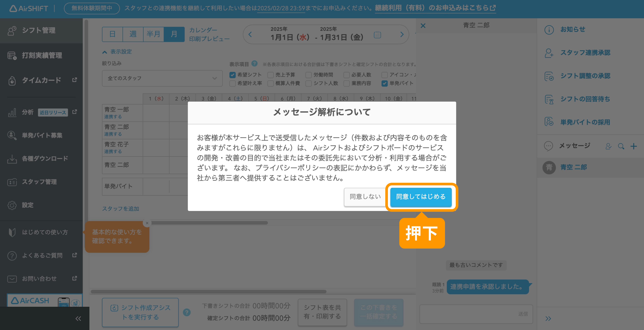
Task: Select the 週 view tab
Action: pyautogui.click(x=133, y=34)
